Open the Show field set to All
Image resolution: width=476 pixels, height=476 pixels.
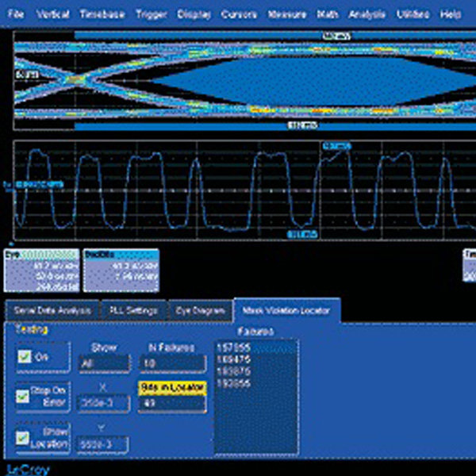point(102,363)
